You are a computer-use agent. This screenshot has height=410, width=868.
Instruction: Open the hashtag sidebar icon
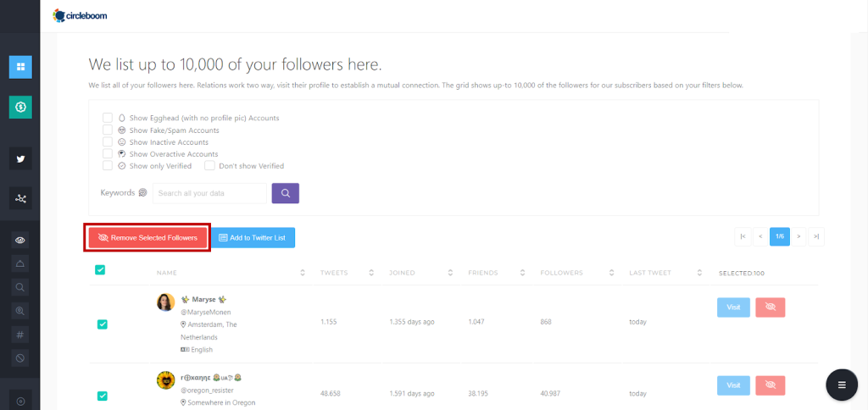tap(20, 335)
